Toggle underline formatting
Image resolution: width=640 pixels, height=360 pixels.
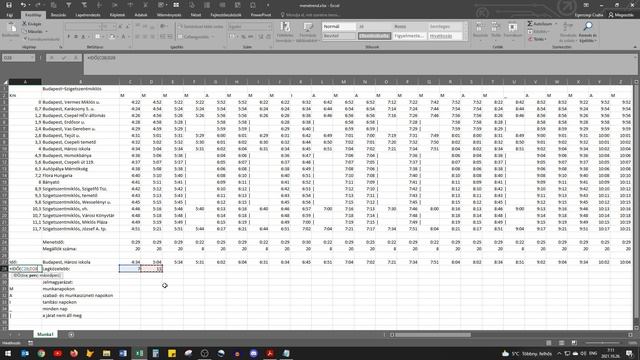83,37
